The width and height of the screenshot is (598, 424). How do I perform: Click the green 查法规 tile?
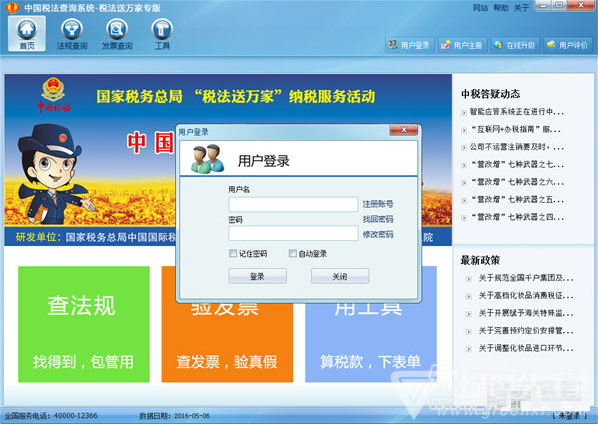[84, 324]
